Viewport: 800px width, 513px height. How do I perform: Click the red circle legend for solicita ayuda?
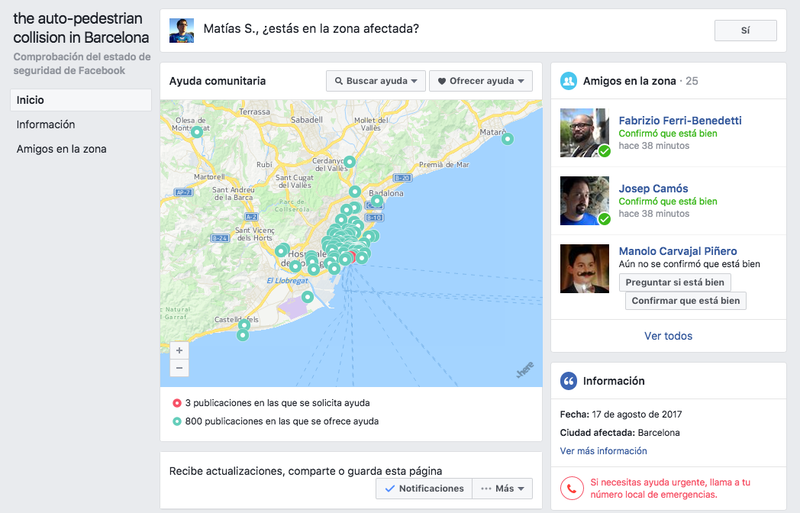point(177,403)
